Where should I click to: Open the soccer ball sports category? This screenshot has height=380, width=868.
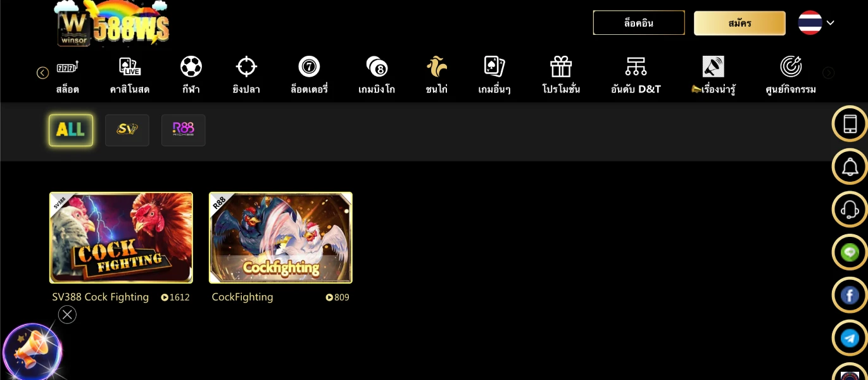point(191,66)
